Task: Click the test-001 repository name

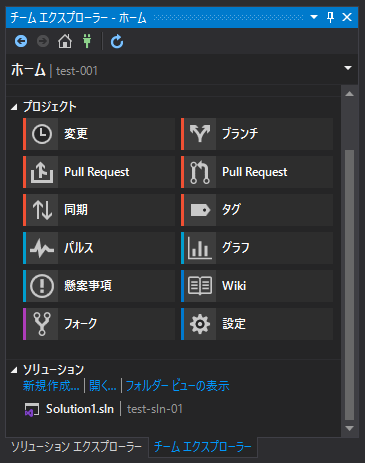Action: 77,71
